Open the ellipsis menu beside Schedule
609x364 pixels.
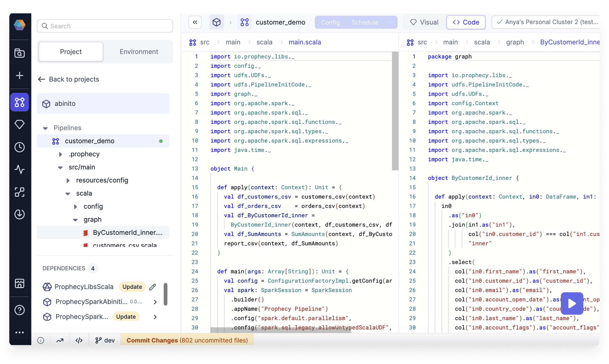[x=391, y=22]
